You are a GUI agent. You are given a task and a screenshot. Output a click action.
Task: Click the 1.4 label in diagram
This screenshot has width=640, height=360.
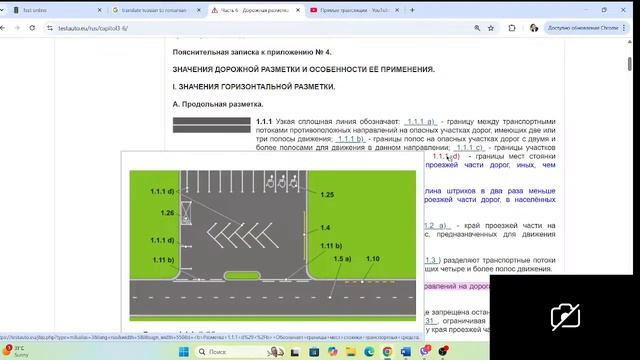tap(325, 228)
